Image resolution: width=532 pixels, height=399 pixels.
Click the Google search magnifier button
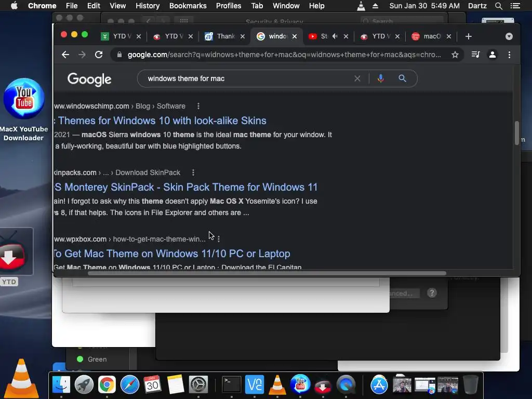(x=403, y=78)
